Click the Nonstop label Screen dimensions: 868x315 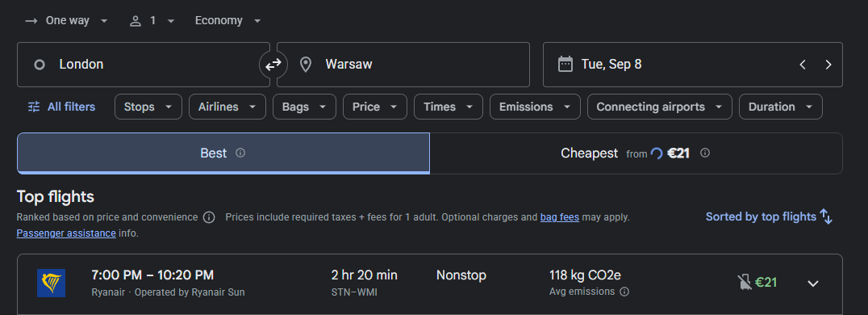[x=461, y=275]
